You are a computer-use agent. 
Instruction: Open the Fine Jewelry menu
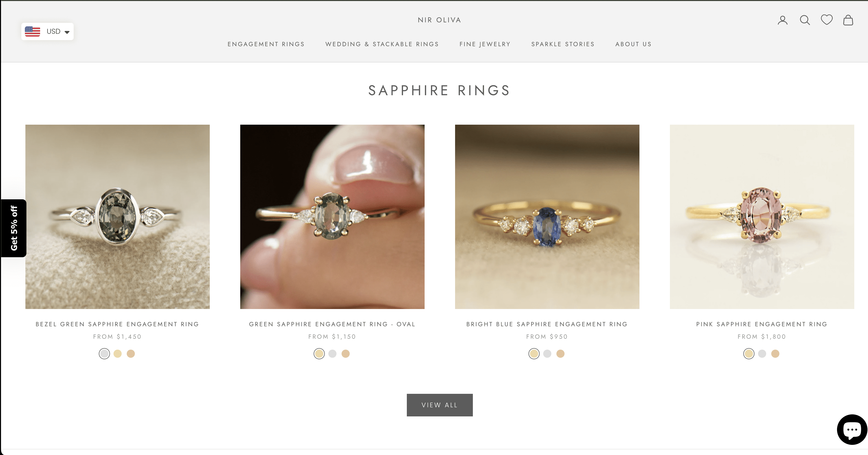[485, 44]
